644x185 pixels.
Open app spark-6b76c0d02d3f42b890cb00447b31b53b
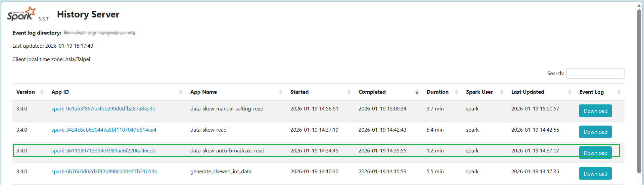(x=104, y=172)
